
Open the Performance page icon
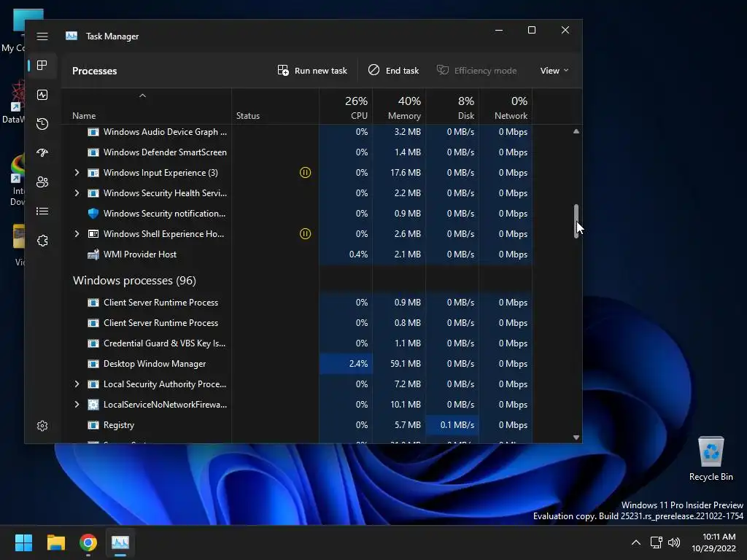pos(42,95)
